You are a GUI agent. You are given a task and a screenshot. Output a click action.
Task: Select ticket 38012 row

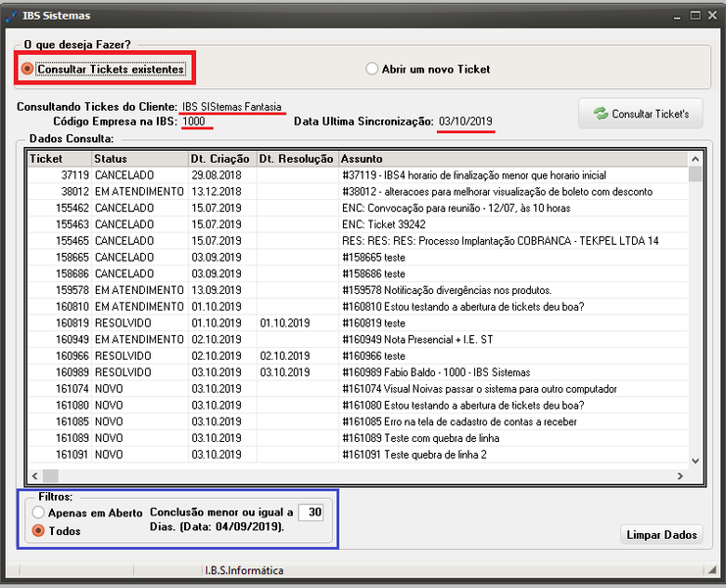(358, 192)
